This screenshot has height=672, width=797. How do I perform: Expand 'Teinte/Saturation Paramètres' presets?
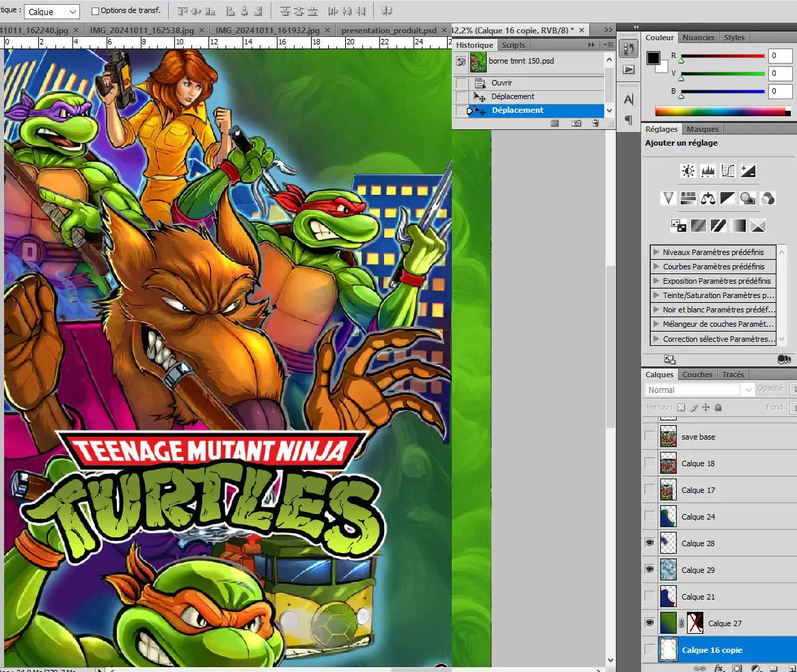click(x=656, y=295)
